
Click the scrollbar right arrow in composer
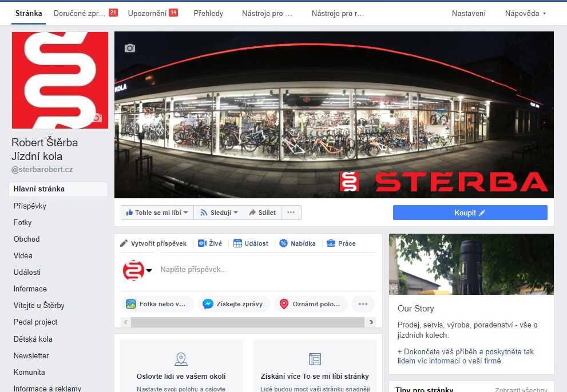pos(371,322)
